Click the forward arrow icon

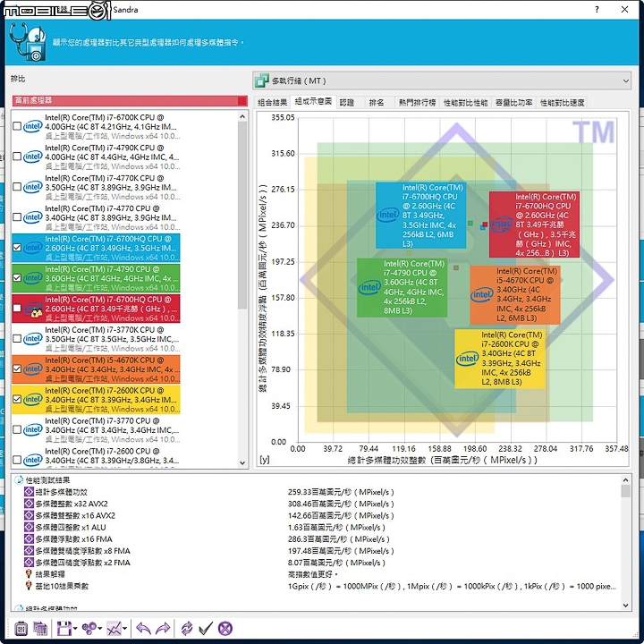pos(163,629)
